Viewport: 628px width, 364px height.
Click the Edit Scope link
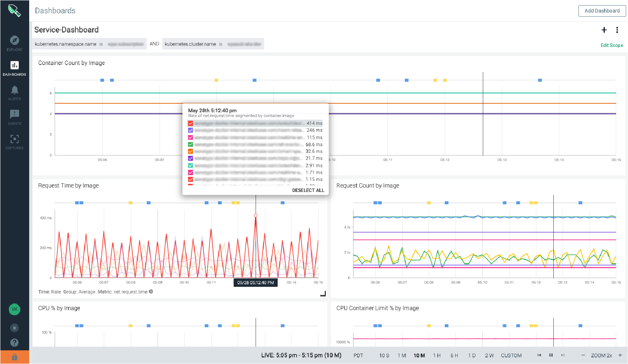click(611, 45)
